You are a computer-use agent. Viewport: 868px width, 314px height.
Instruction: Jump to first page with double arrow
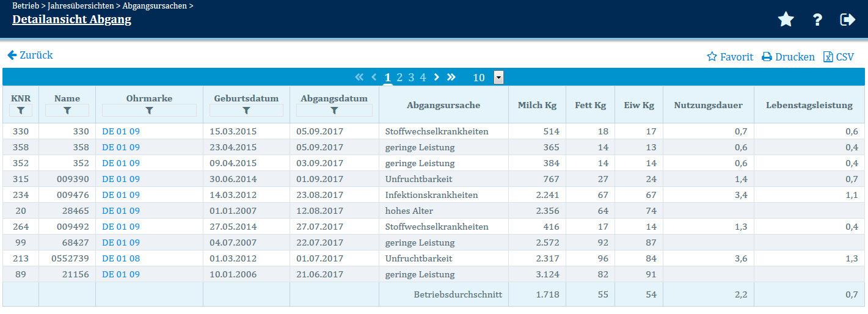coord(359,77)
